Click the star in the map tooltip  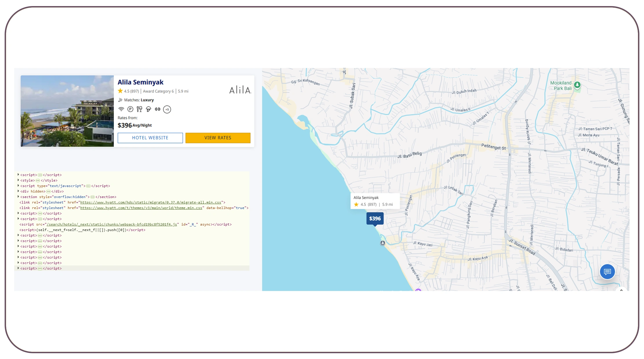click(356, 204)
